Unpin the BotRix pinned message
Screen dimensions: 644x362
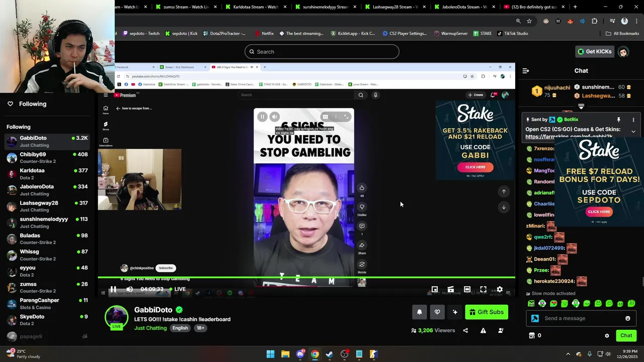(619, 120)
